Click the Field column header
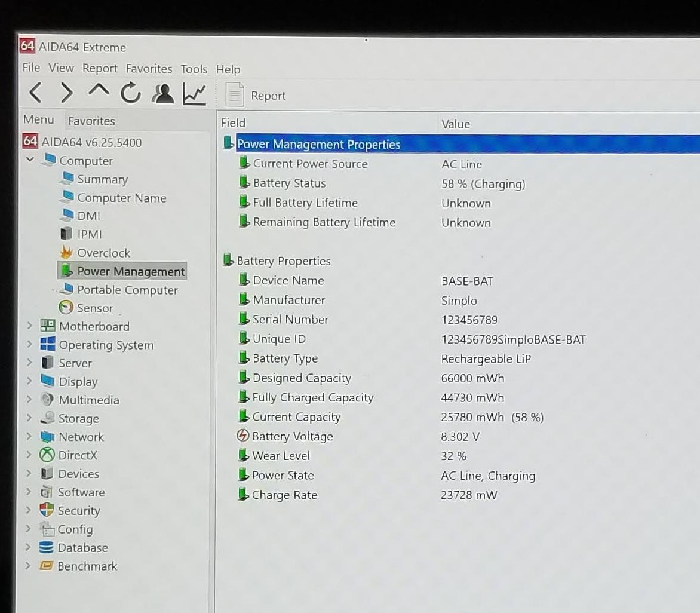The width and height of the screenshot is (700, 613). [x=234, y=123]
